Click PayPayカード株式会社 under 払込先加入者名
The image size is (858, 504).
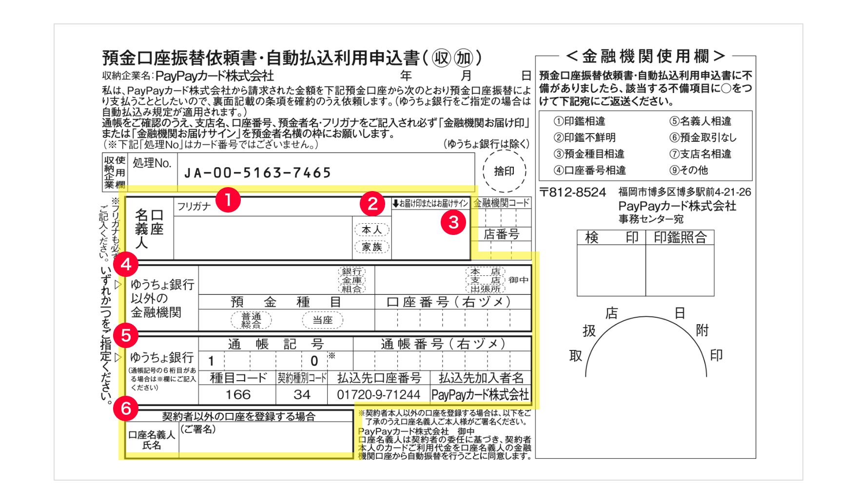point(480,395)
